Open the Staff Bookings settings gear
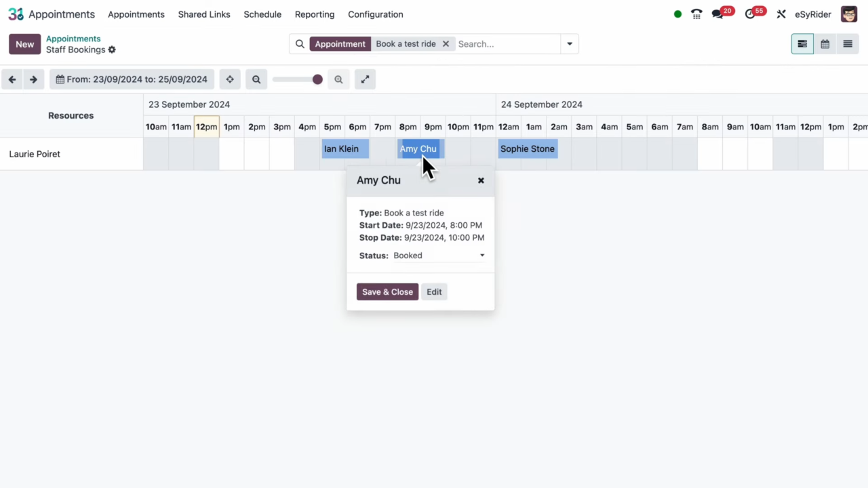Viewport: 868px width, 488px height. pyautogui.click(x=112, y=49)
